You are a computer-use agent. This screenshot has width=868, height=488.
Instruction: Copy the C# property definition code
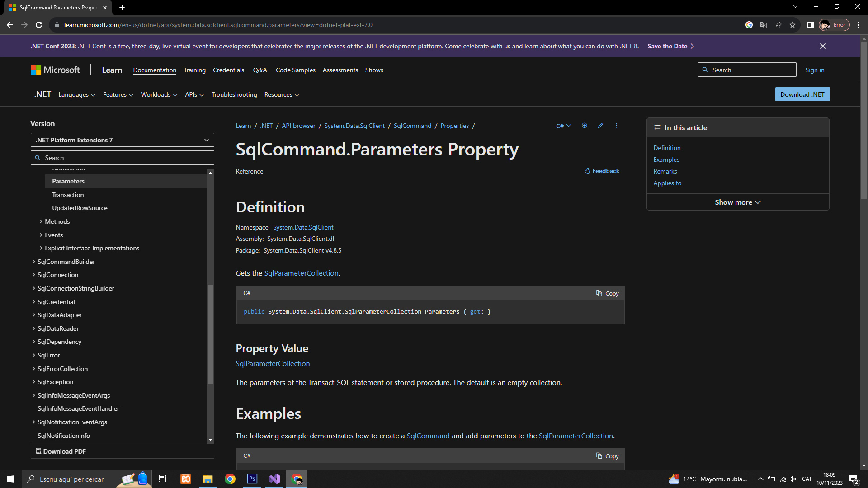pos(608,293)
